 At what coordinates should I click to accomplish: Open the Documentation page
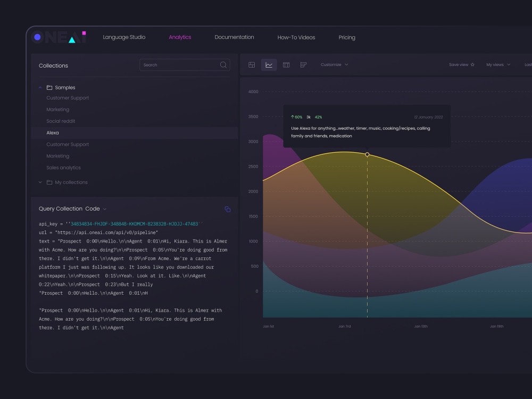tap(234, 37)
